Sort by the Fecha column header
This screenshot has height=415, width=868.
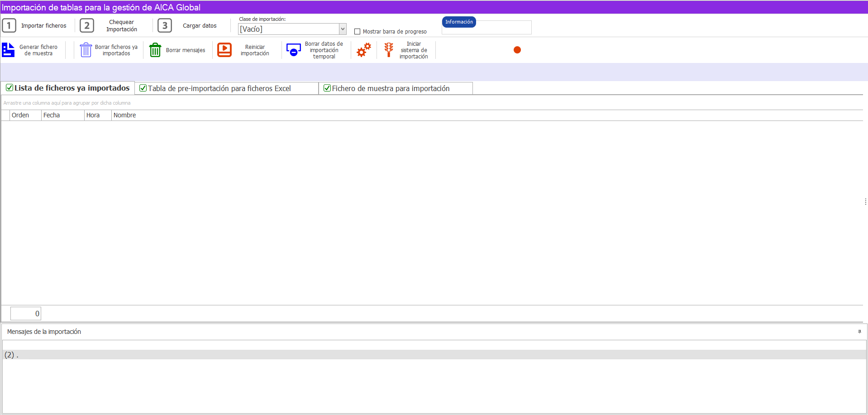coord(62,115)
